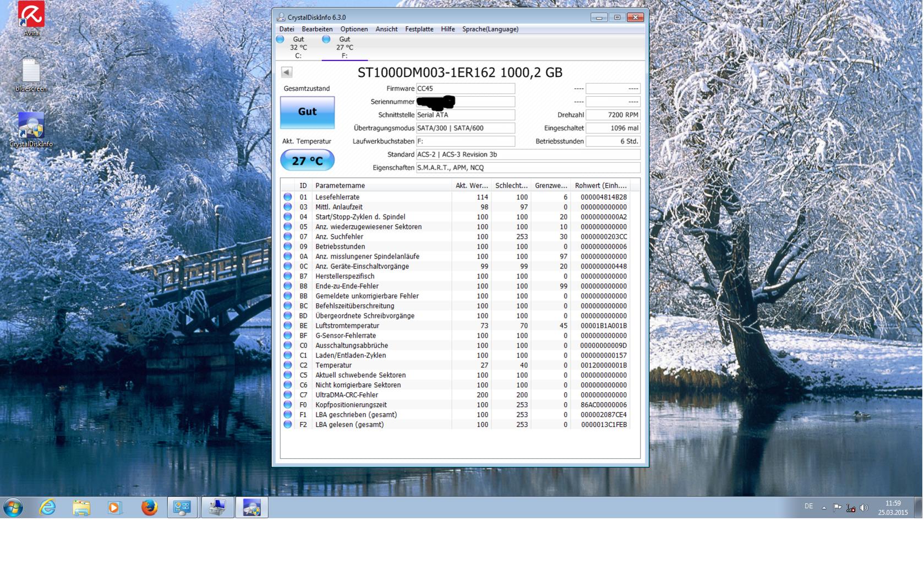The image size is (924, 577).
Task: Open the Festplatte menu
Action: point(419,29)
